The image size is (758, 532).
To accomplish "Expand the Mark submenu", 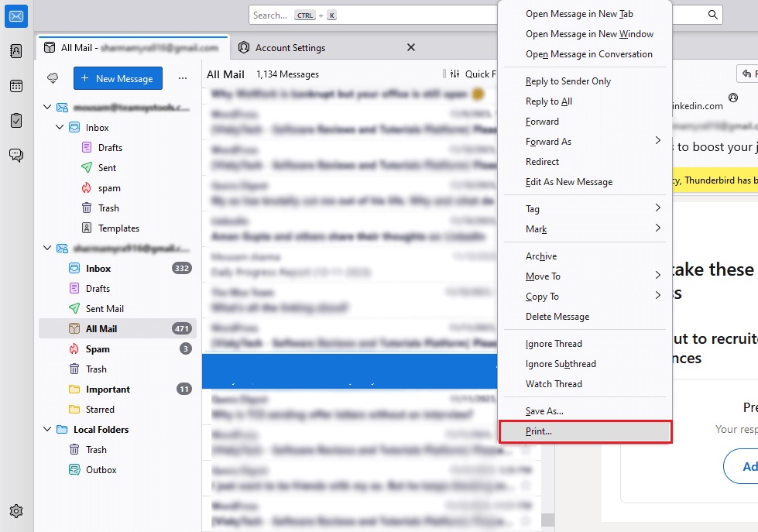I will [x=585, y=228].
